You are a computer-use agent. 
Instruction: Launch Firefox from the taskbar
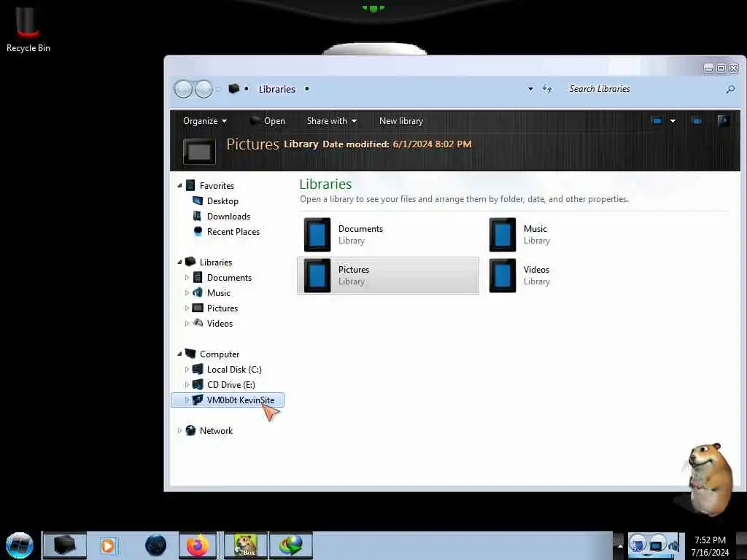pos(197,545)
